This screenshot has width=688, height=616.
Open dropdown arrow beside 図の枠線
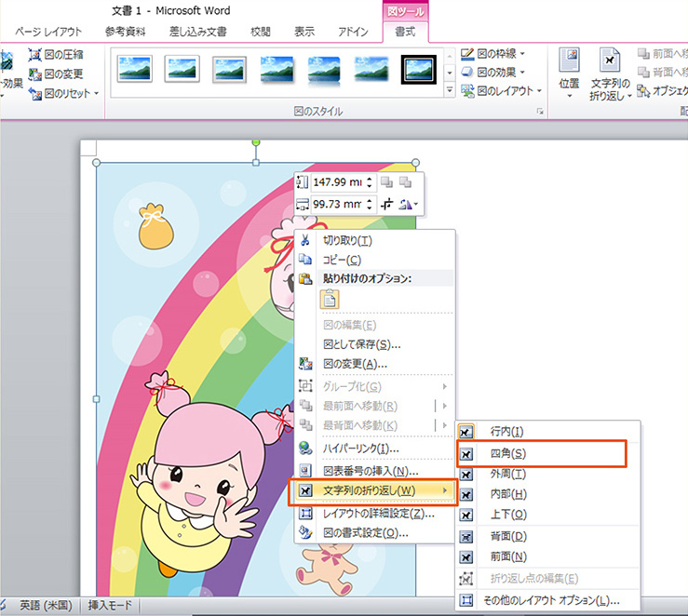pos(522,54)
